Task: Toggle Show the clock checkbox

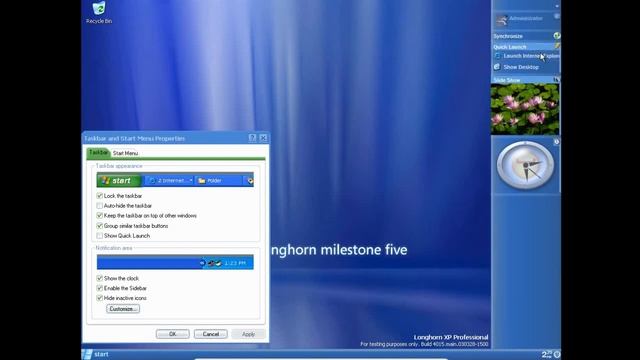Action: tap(99, 278)
